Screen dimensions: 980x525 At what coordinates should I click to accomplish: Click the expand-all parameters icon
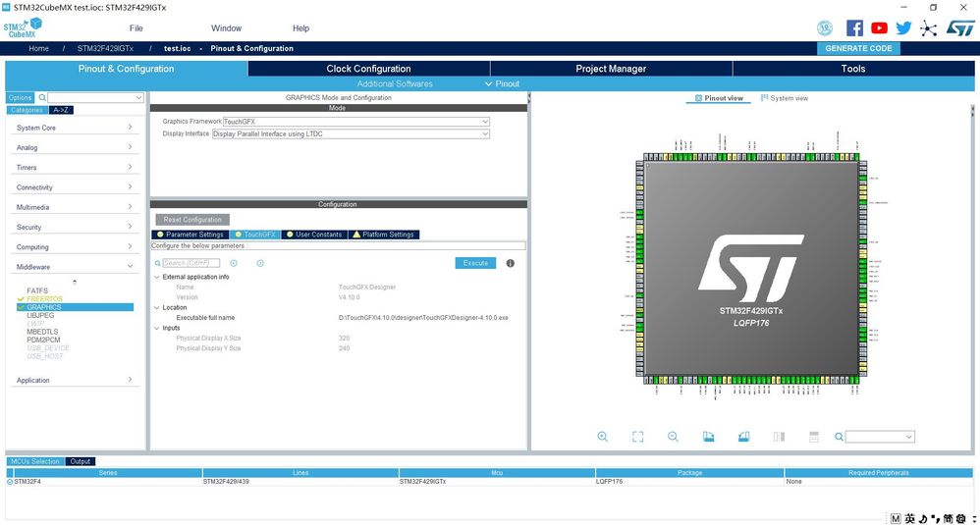tap(234, 263)
